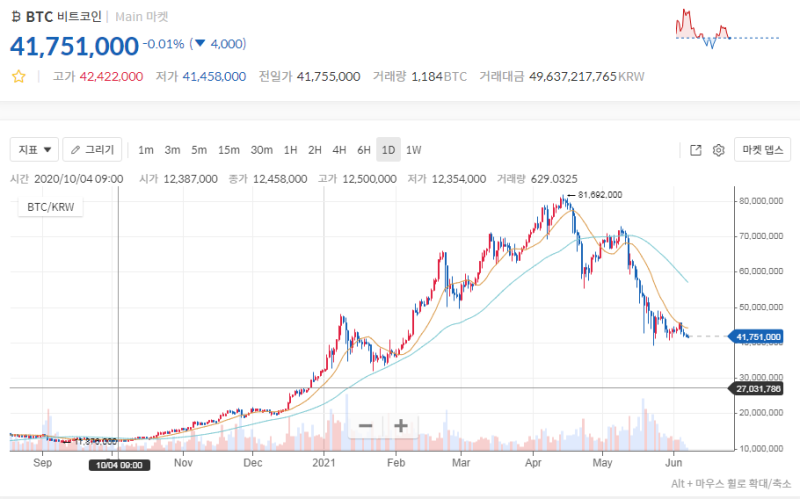Image resolution: width=800 pixels, height=499 pixels.
Task: Select the 1H chart interval
Action: [290, 150]
